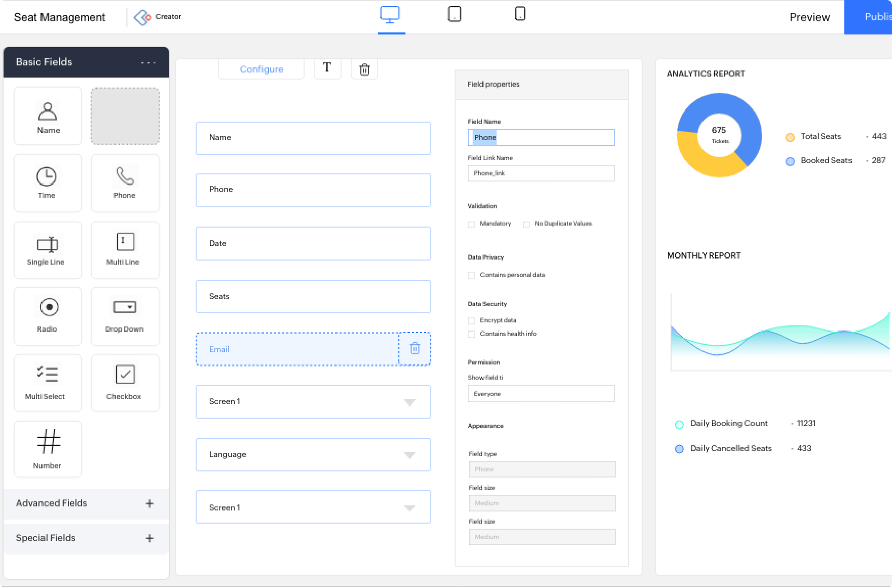Click the trash icon beside Email field
The width and height of the screenshot is (892, 588).
415,349
